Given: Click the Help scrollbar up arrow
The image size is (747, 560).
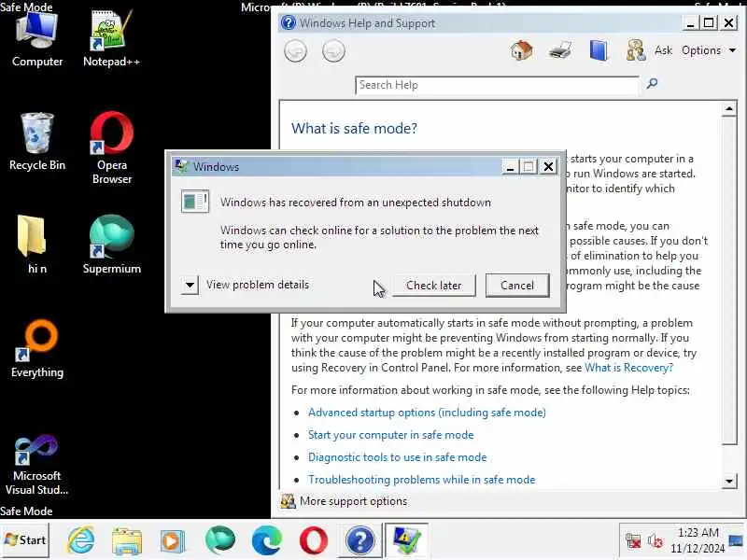Looking at the screenshot, I should [x=729, y=109].
